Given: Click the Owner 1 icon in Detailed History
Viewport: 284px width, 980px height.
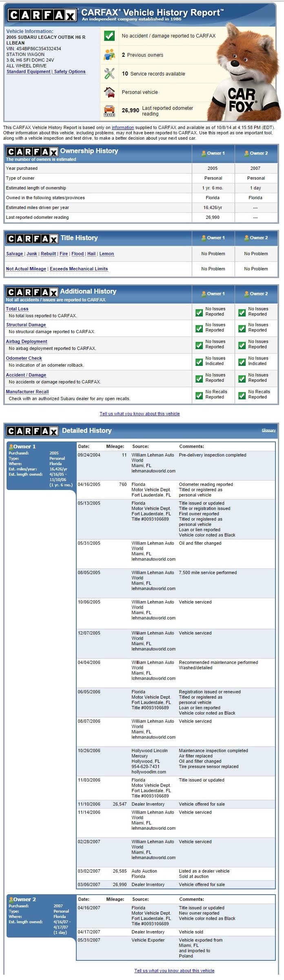Looking at the screenshot, I should 11,447.
